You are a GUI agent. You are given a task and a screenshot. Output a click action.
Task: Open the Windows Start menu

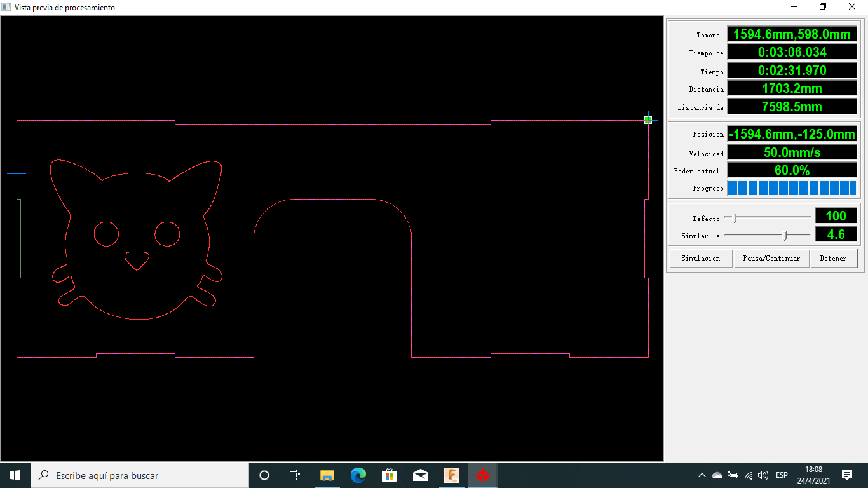coord(15,475)
